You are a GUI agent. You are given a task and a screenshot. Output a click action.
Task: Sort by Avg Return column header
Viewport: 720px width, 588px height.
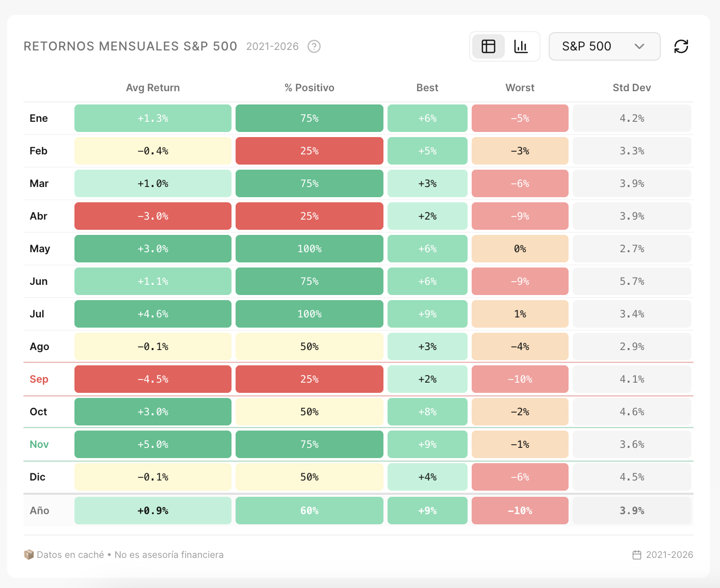[x=153, y=88]
